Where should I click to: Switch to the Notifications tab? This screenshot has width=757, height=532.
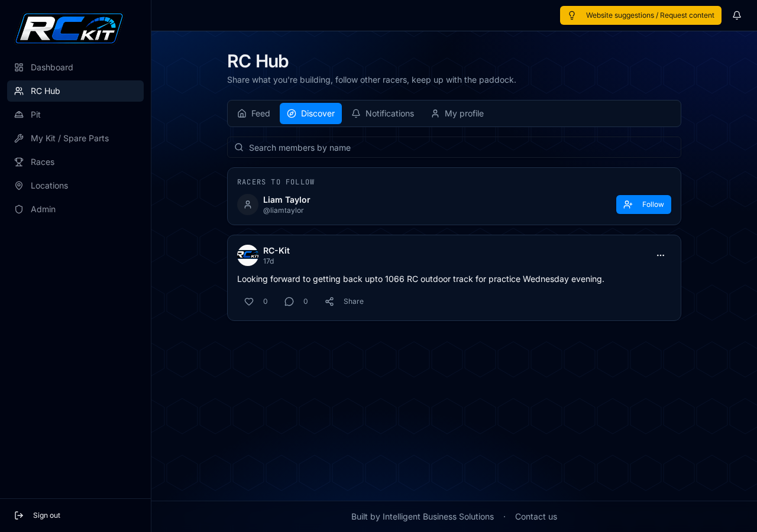pos(383,113)
